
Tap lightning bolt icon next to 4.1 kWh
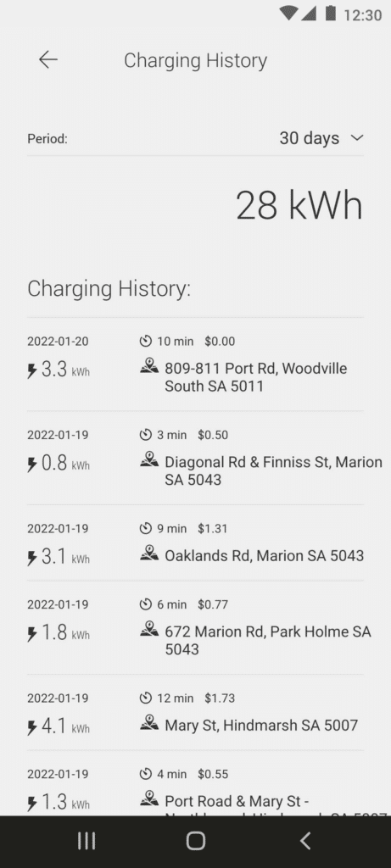(33, 727)
